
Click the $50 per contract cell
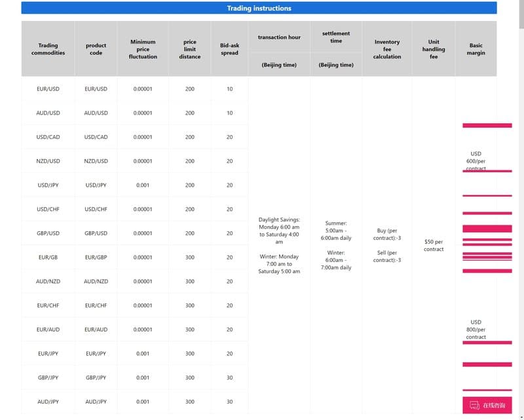[434, 245]
